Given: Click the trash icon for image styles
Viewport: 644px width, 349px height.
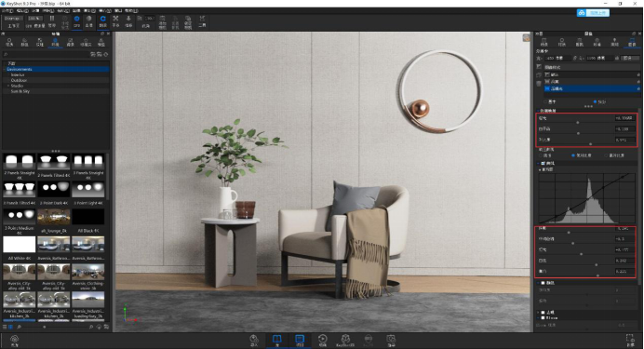Looking at the screenshot, I should click(x=539, y=84).
